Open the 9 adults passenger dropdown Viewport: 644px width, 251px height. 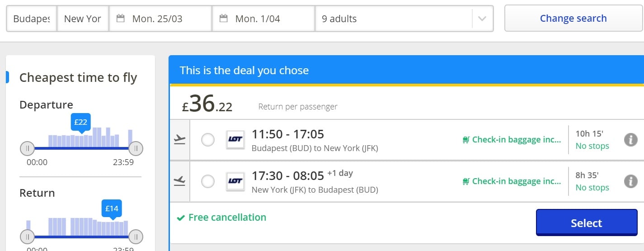pos(404,19)
